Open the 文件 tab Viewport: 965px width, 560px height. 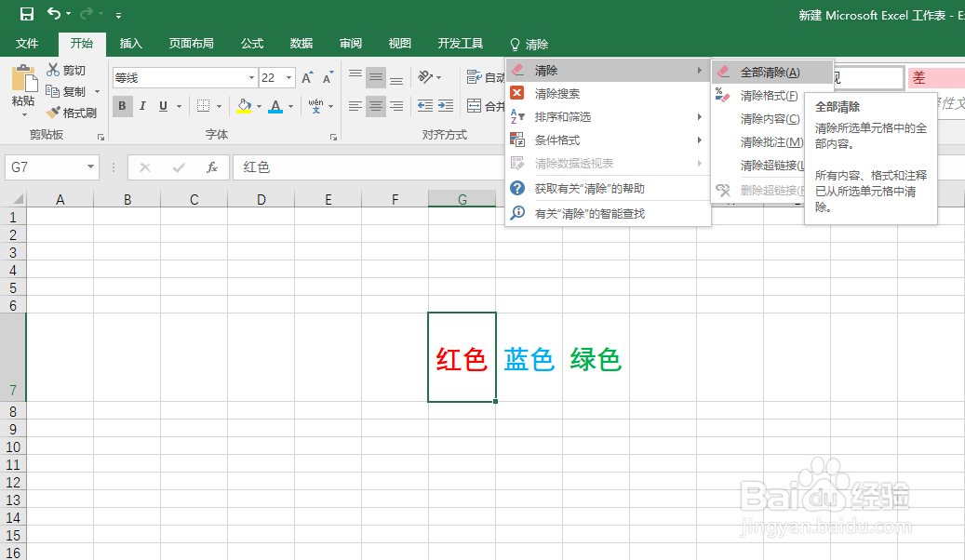[x=27, y=44]
